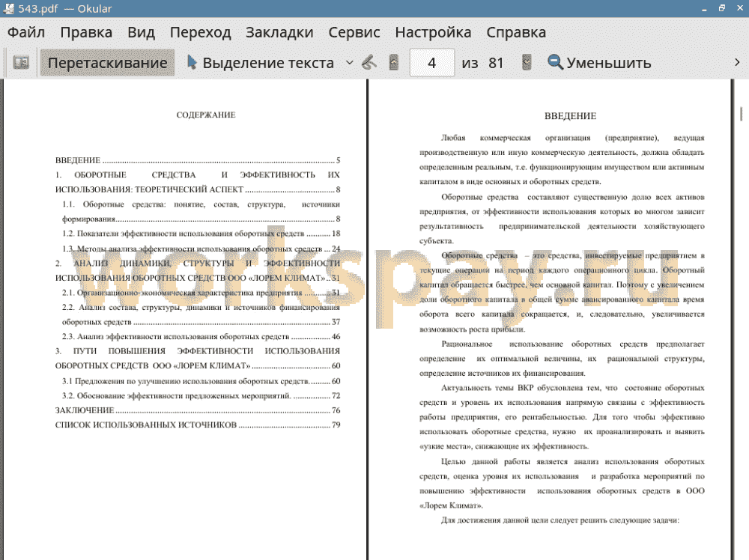Click the line 'Для достижения данной цели'

coord(560,520)
